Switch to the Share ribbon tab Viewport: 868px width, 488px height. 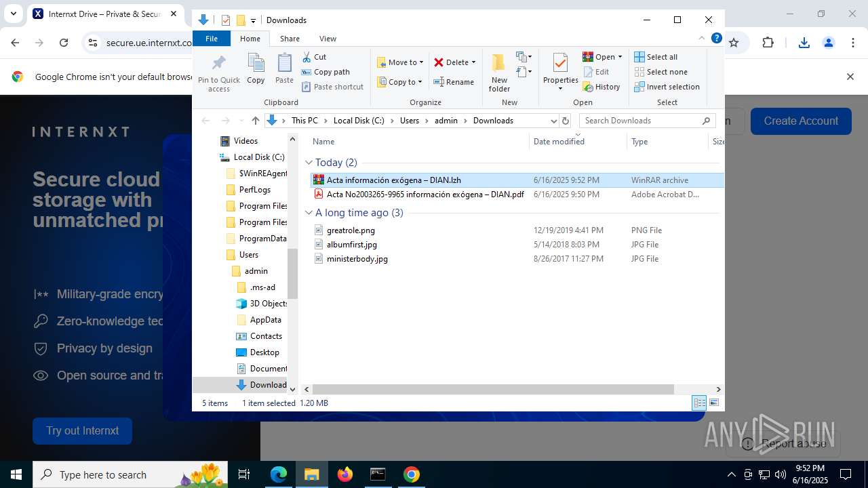290,39
